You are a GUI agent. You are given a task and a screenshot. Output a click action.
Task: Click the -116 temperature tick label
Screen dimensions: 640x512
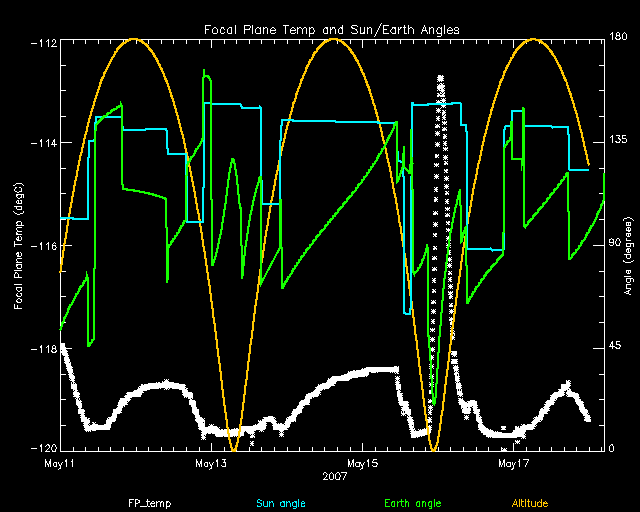tap(43, 246)
